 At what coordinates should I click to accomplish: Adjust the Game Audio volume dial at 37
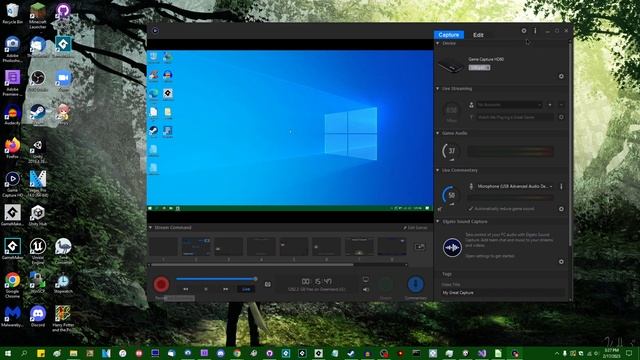pos(451,151)
